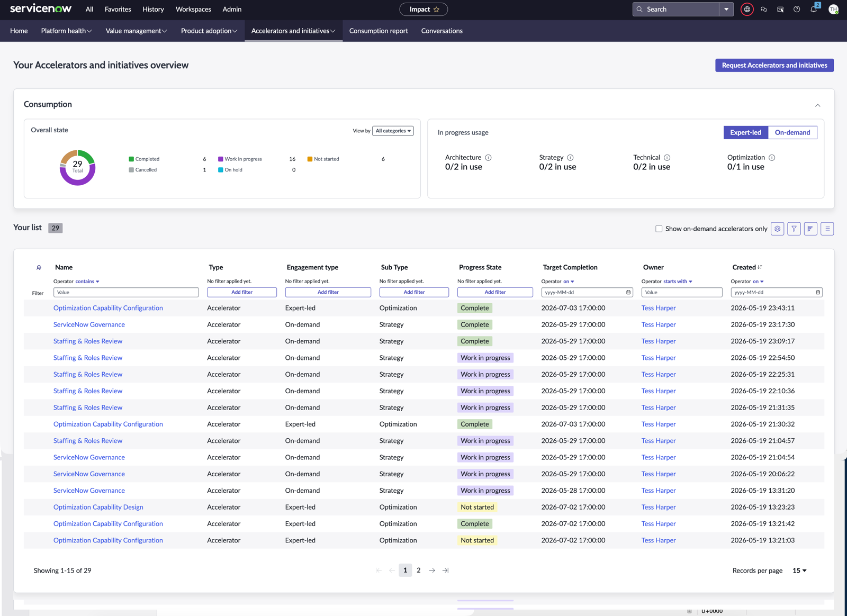Click Architecture info icon
847x616 pixels.
pyautogui.click(x=489, y=158)
